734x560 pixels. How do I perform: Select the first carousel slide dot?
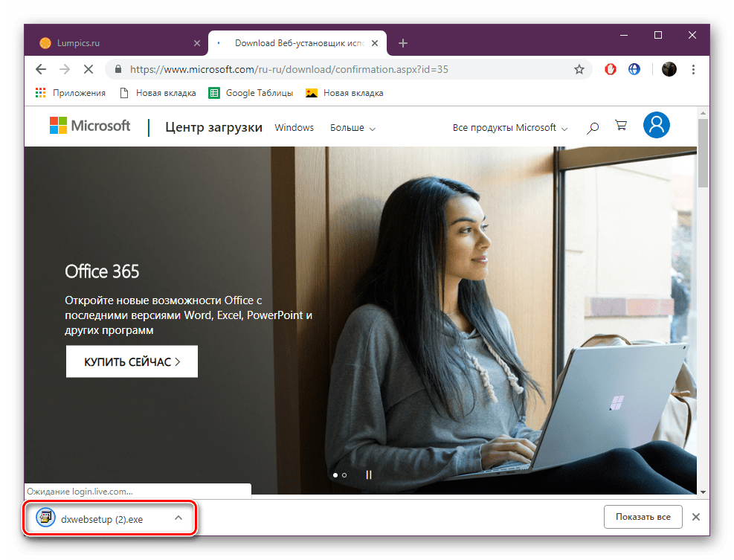click(335, 474)
